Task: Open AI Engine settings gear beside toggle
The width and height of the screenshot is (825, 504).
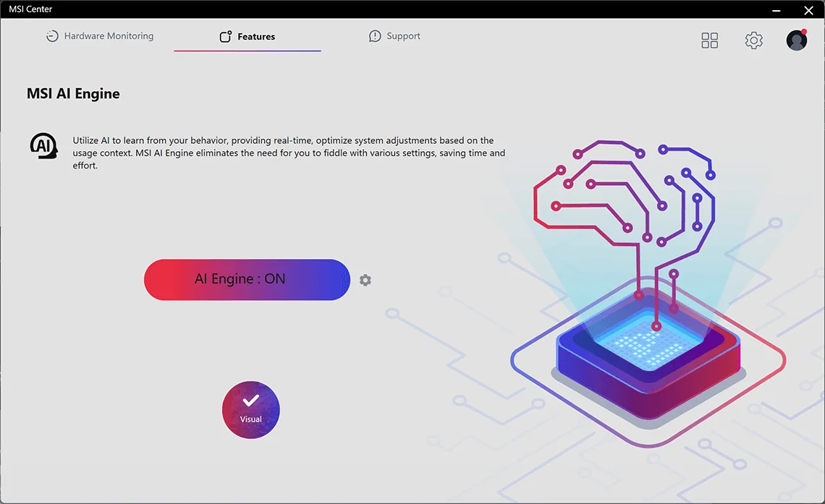Action: point(365,280)
